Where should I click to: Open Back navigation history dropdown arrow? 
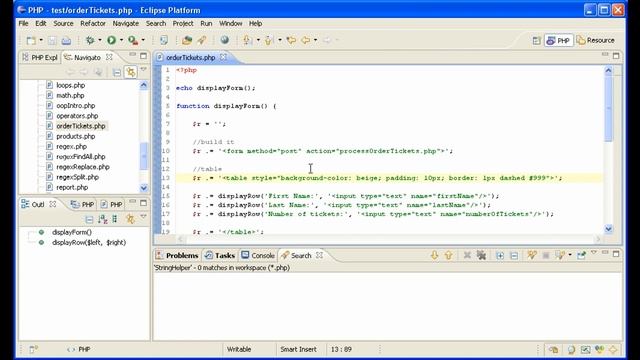tap(315, 40)
